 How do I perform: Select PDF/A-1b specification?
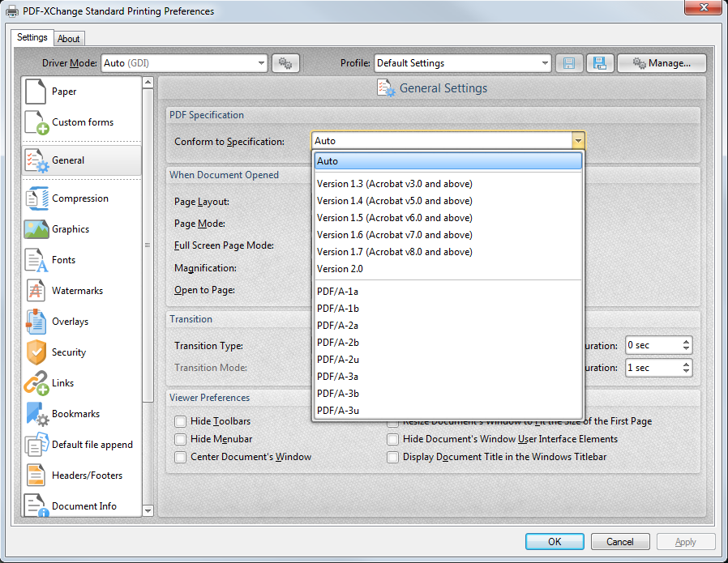tap(448, 309)
